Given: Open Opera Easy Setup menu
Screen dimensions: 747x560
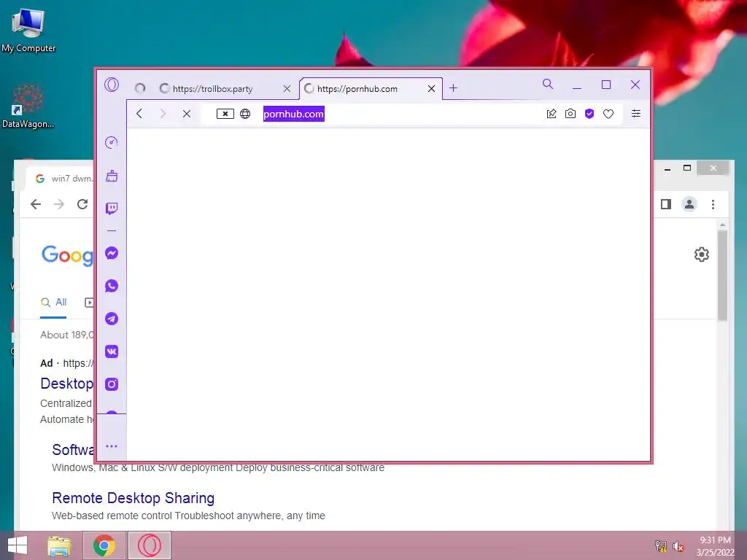Looking at the screenshot, I should click(x=636, y=113).
